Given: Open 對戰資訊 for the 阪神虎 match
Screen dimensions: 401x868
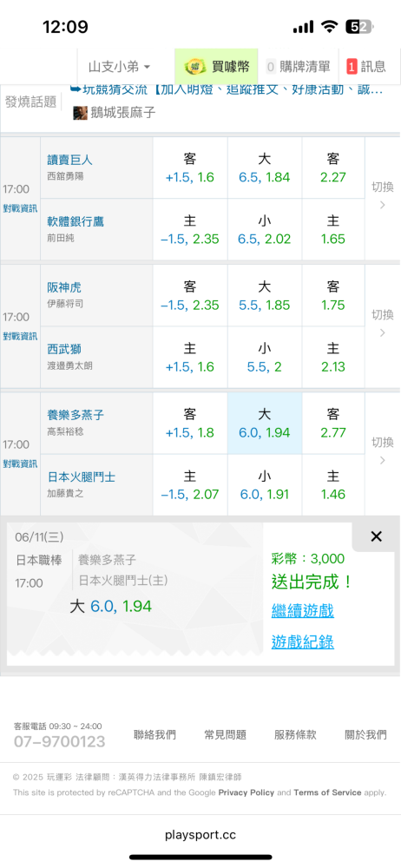Looking at the screenshot, I should (x=20, y=336).
